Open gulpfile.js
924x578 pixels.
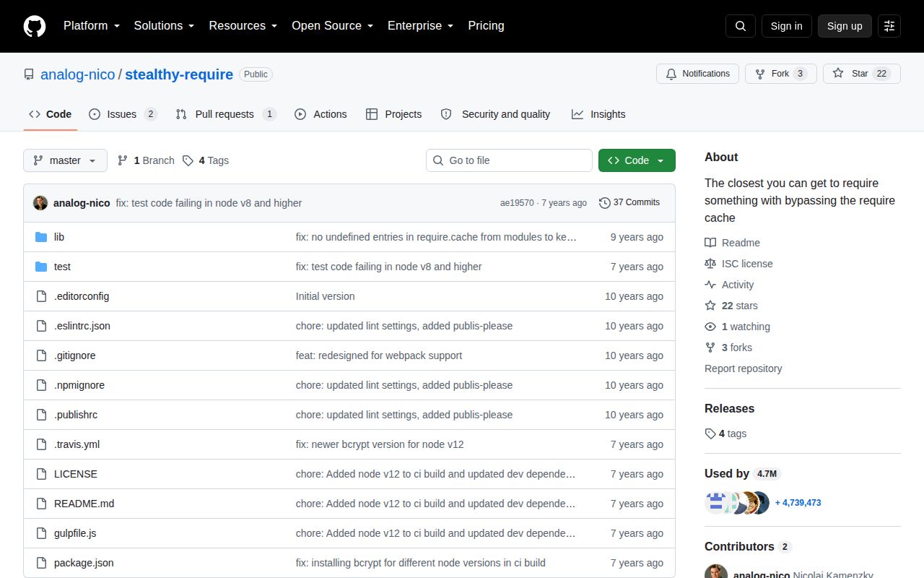click(x=75, y=533)
